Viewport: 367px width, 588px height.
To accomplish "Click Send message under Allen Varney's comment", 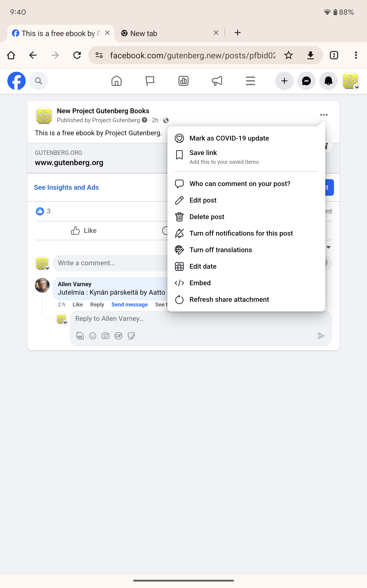I will [129, 304].
